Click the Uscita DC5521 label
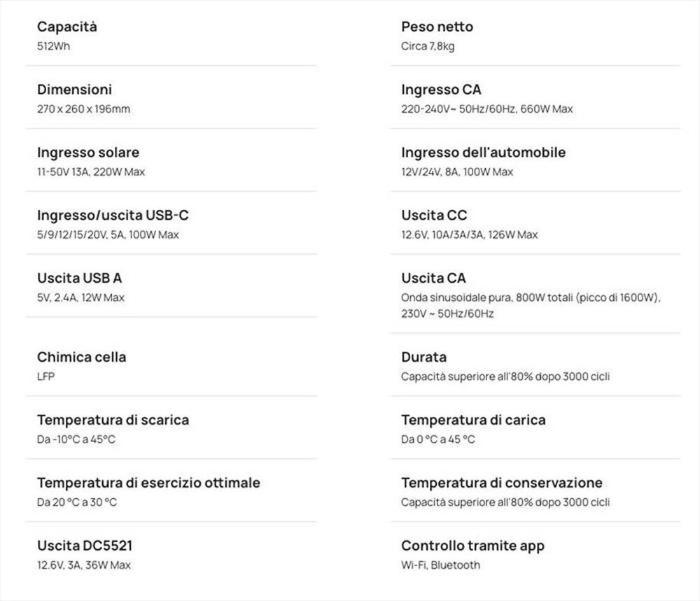 [x=84, y=546]
